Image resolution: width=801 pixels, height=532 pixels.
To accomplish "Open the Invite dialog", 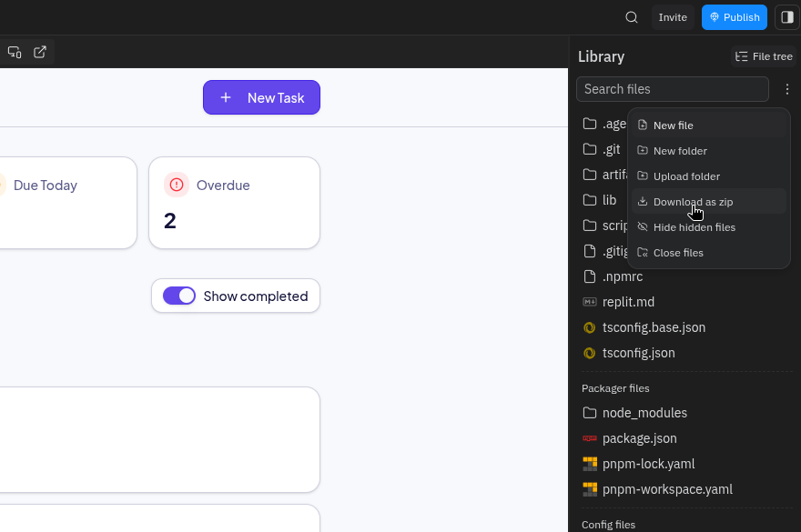I will [x=673, y=17].
